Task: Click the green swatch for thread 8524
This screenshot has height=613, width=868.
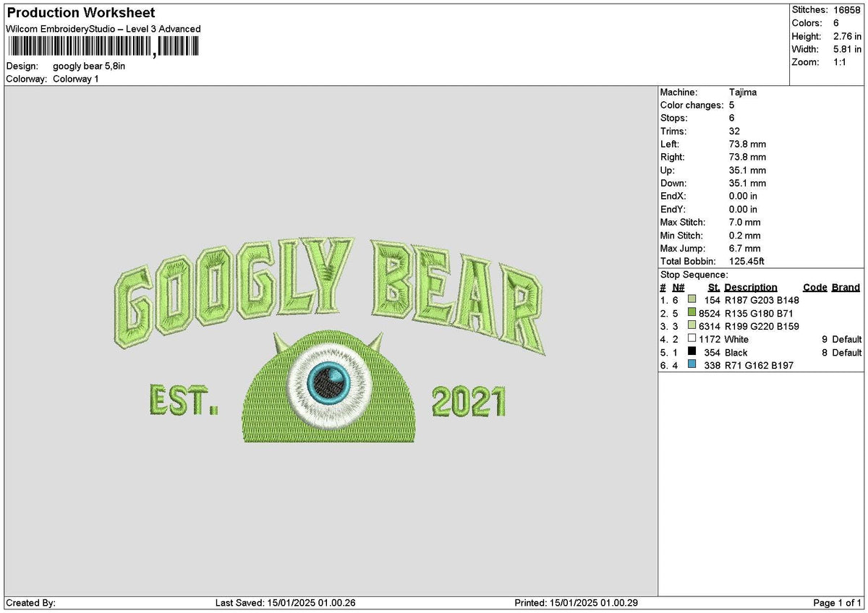Action: (x=692, y=312)
